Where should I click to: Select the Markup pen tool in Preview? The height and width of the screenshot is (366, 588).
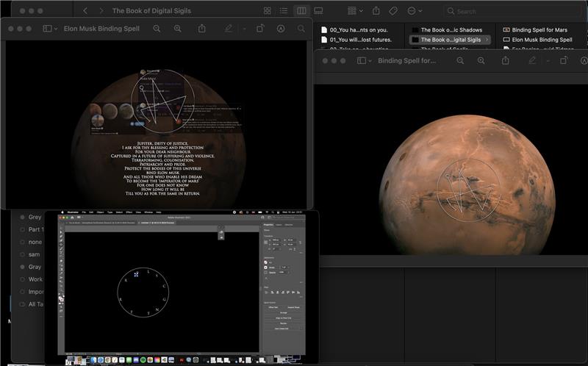point(229,29)
